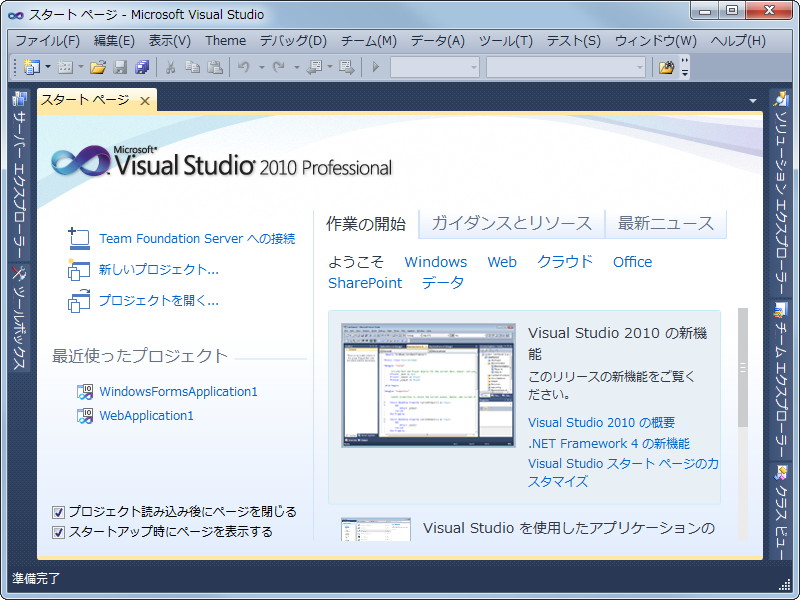This screenshot has height=600, width=800.
Task: Open the Undo history dropdown arrow
Action: [261, 67]
